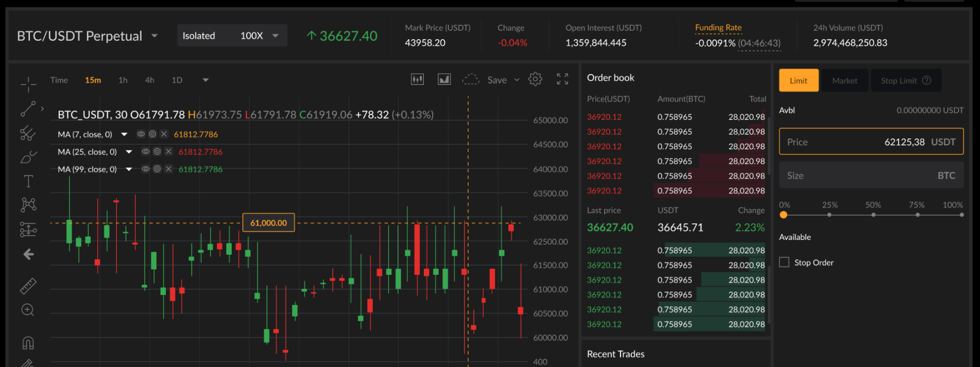980x367 pixels.
Task: Switch to the Market order tab
Action: pyautogui.click(x=845, y=81)
